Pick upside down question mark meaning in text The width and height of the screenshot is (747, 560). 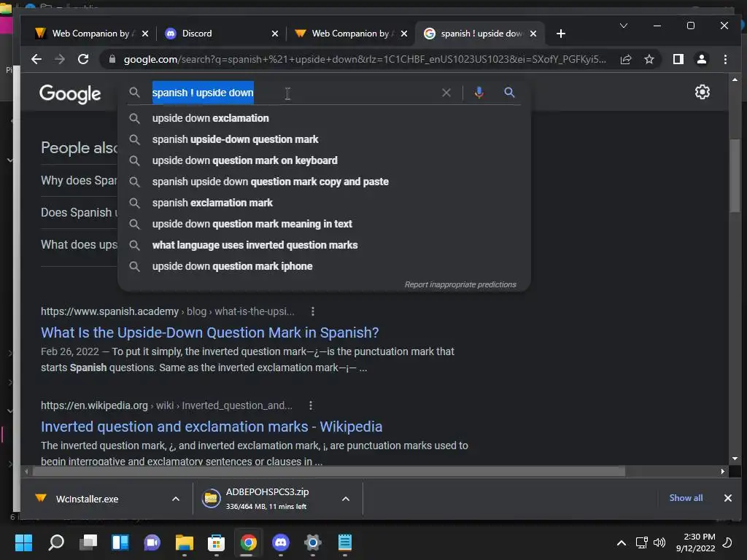click(324, 224)
